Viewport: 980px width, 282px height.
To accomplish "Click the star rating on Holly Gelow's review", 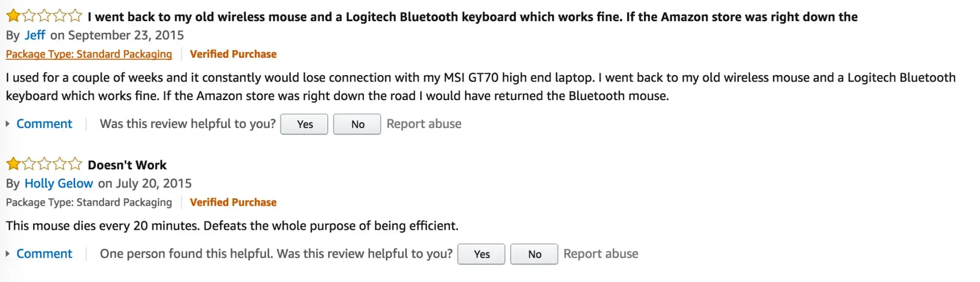I will pyautogui.click(x=44, y=164).
